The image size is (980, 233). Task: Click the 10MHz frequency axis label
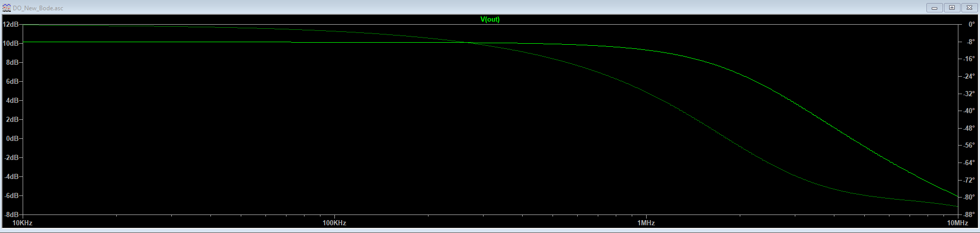[x=958, y=223]
